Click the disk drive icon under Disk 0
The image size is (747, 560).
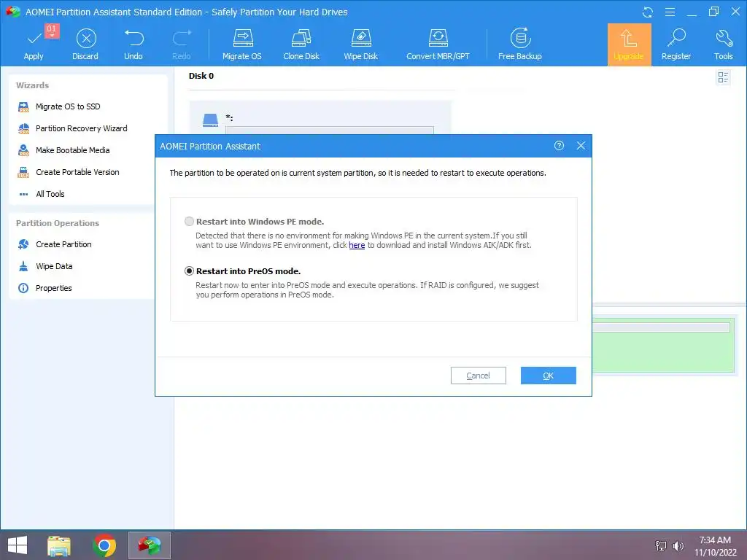point(210,120)
